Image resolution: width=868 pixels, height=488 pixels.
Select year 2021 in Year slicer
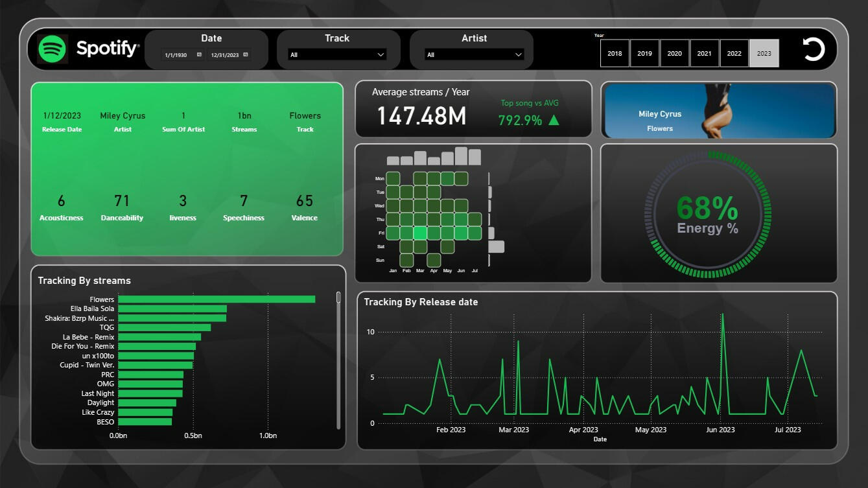(x=704, y=53)
